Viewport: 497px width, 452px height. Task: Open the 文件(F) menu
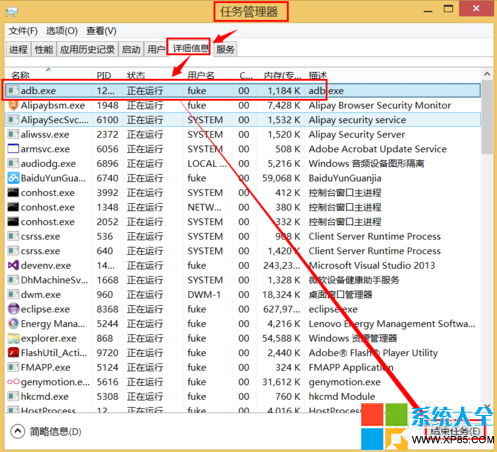[23, 31]
